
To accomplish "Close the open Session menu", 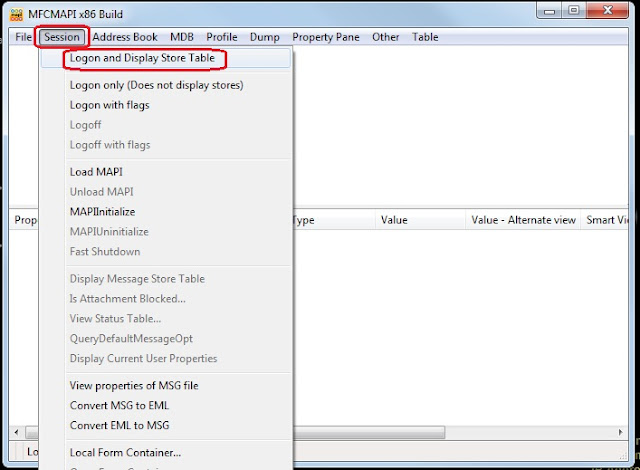I will [62, 37].
